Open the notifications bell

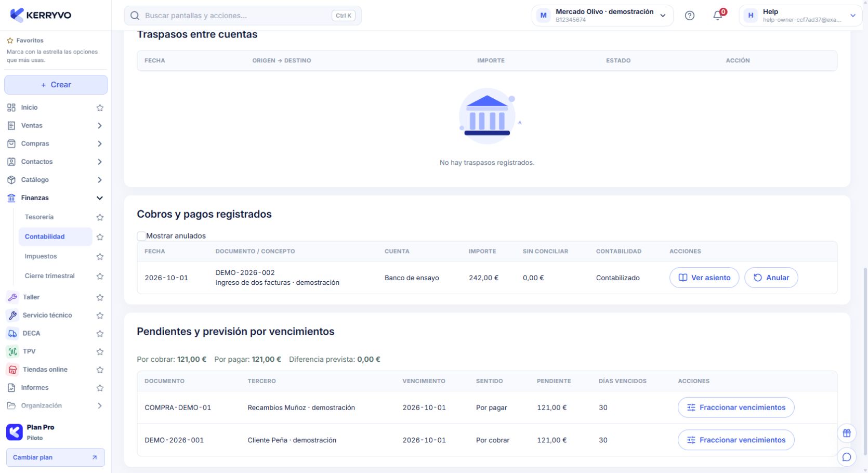718,16
